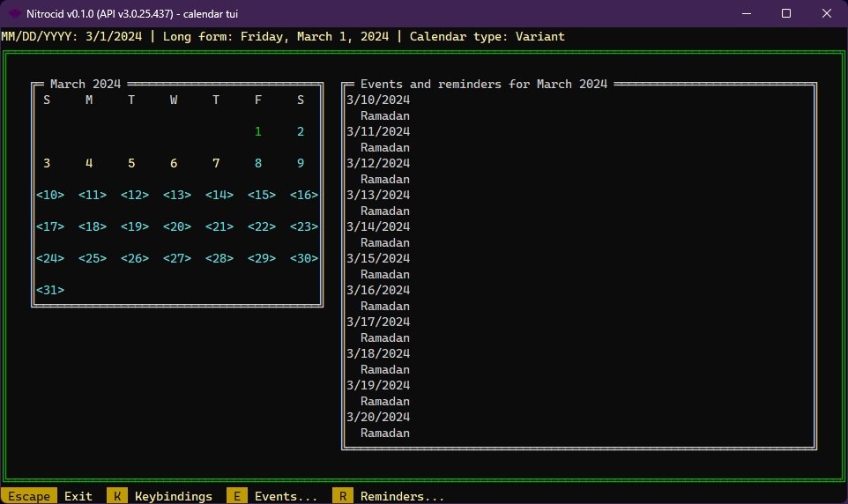The width and height of the screenshot is (848, 504).
Task: Maximize the Nitrocid window
Action: tap(786, 13)
